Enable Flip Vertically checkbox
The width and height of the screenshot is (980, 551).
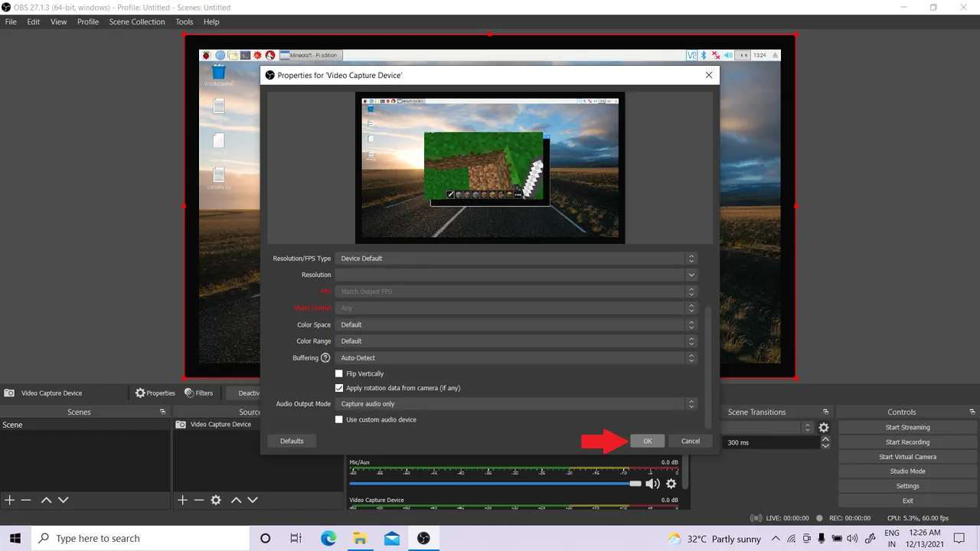coord(339,373)
